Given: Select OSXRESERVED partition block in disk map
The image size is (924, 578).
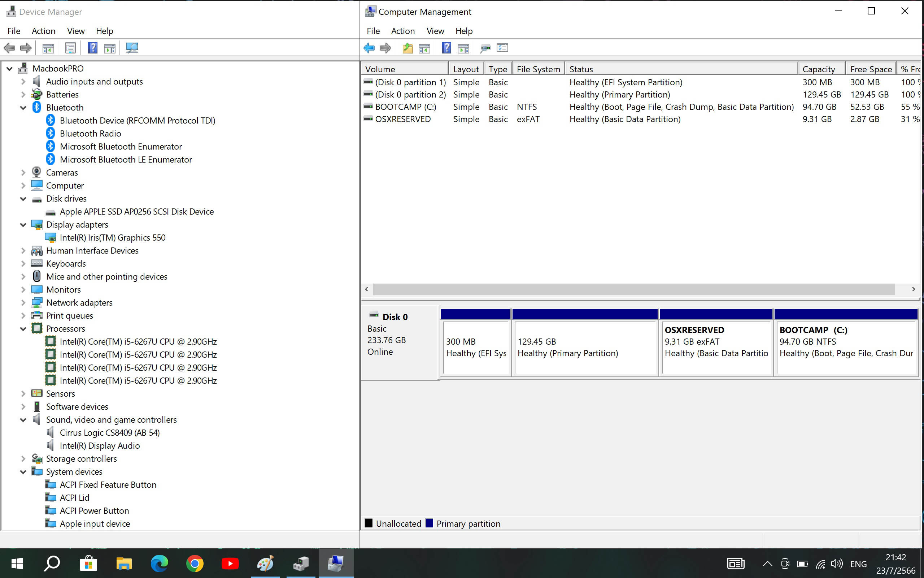Looking at the screenshot, I should [x=716, y=343].
